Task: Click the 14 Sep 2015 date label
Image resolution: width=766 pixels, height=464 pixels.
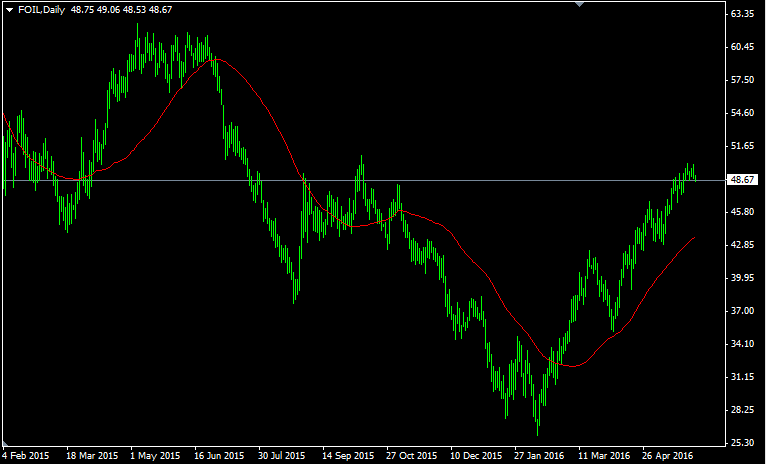Action: tap(348, 456)
